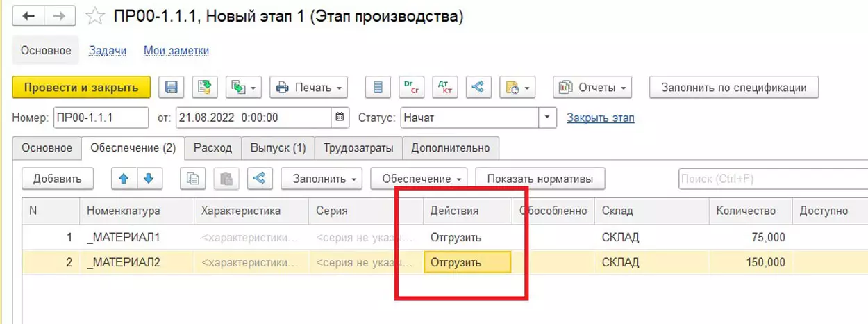Switch to the Расход tab

point(212,147)
